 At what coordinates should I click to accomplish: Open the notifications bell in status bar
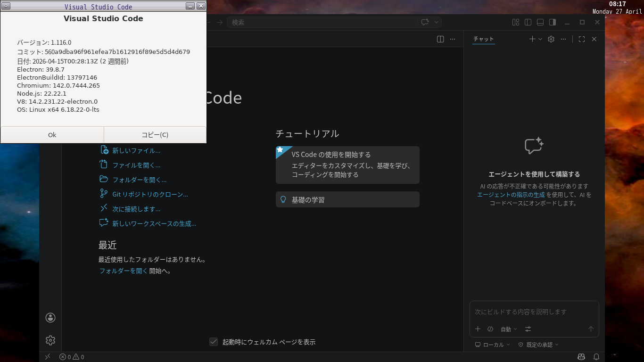(x=596, y=357)
